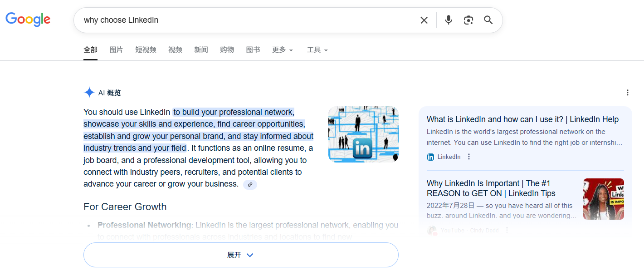Click inside the search query field
Viewport: 644px width, 276px height.
245,20
